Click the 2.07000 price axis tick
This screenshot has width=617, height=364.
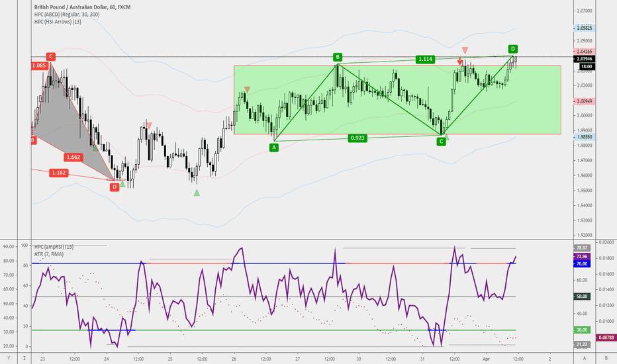pyautogui.click(x=585, y=11)
